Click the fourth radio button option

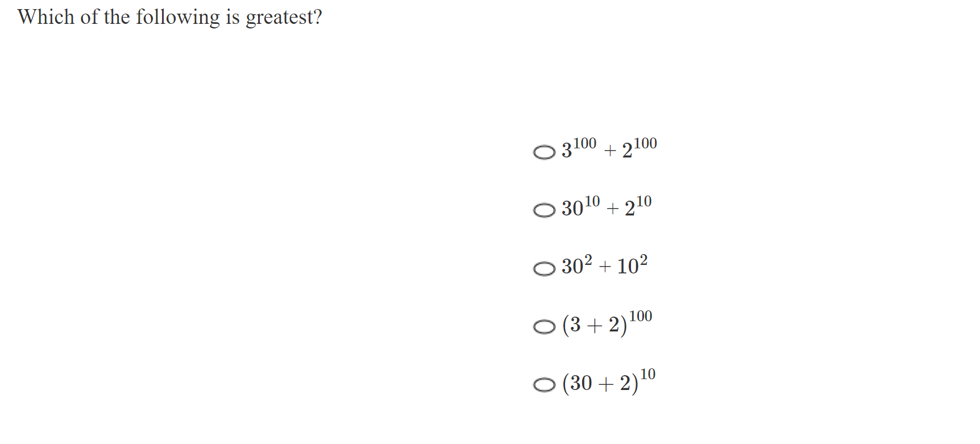click(x=545, y=326)
